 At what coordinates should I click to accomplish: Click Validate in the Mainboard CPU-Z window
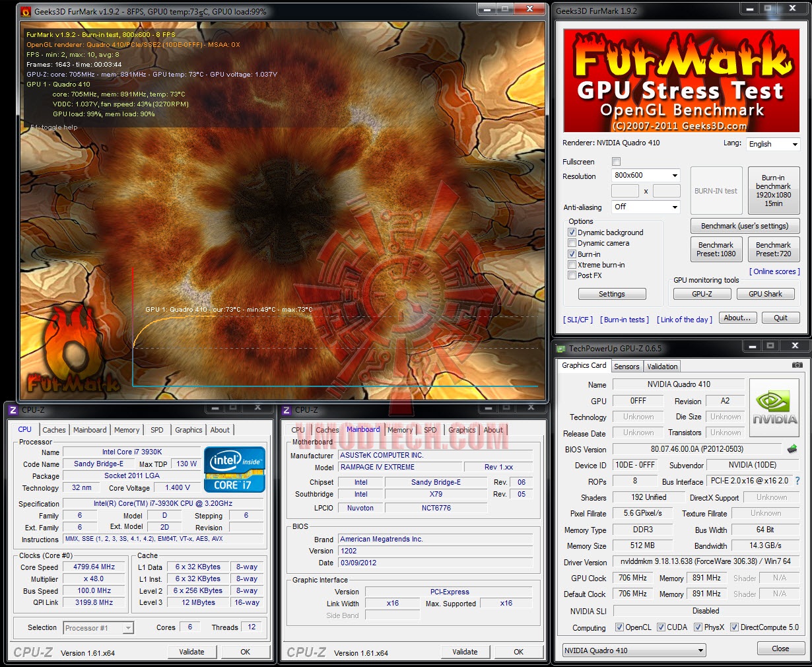point(465,652)
